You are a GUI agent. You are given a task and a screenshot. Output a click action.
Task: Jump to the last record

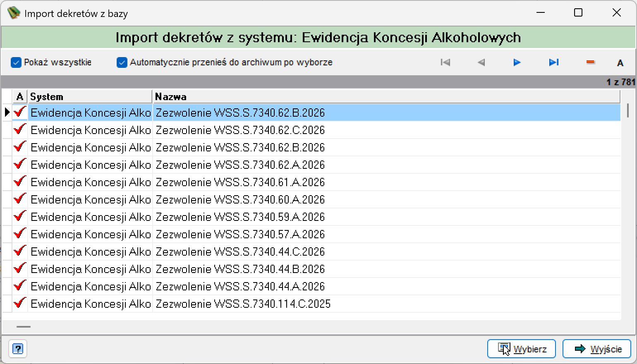point(553,62)
